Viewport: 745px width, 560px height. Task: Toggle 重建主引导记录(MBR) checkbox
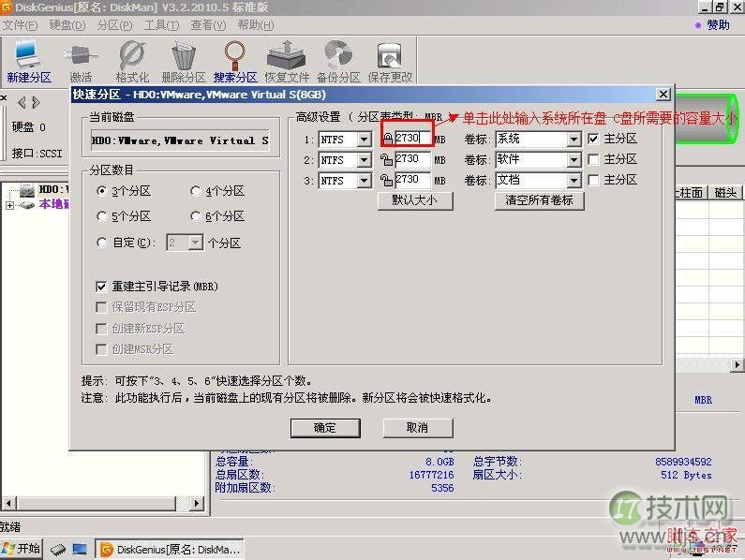(x=100, y=287)
